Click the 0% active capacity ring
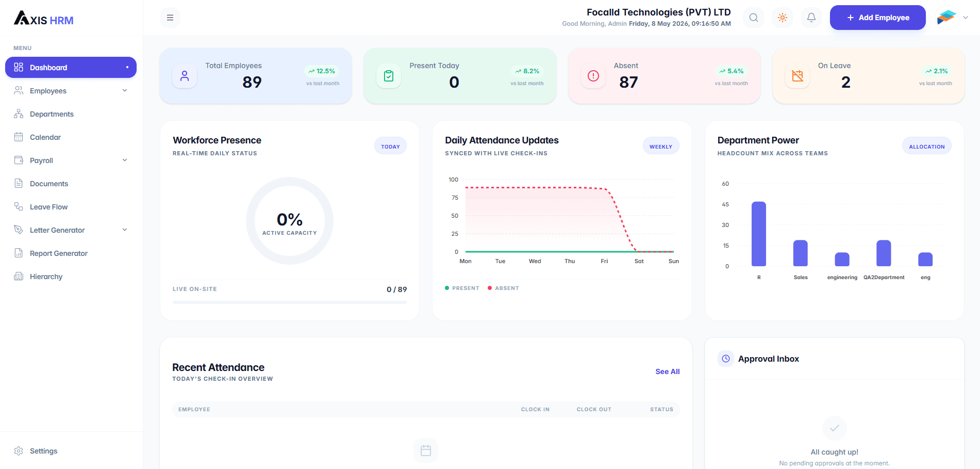 pyautogui.click(x=290, y=221)
